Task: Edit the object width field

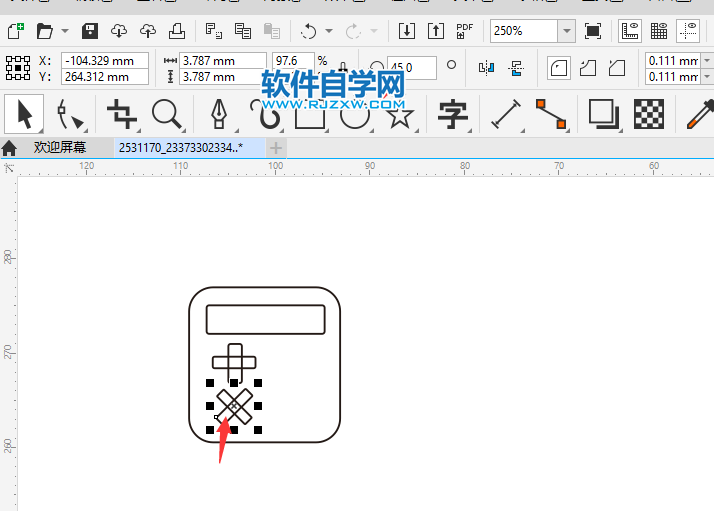Action: 223,61
